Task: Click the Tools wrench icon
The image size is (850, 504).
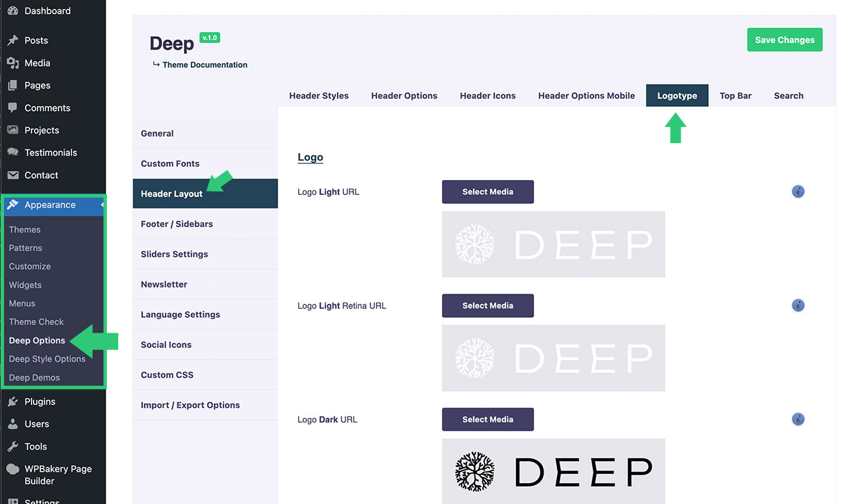Action: coord(12,447)
